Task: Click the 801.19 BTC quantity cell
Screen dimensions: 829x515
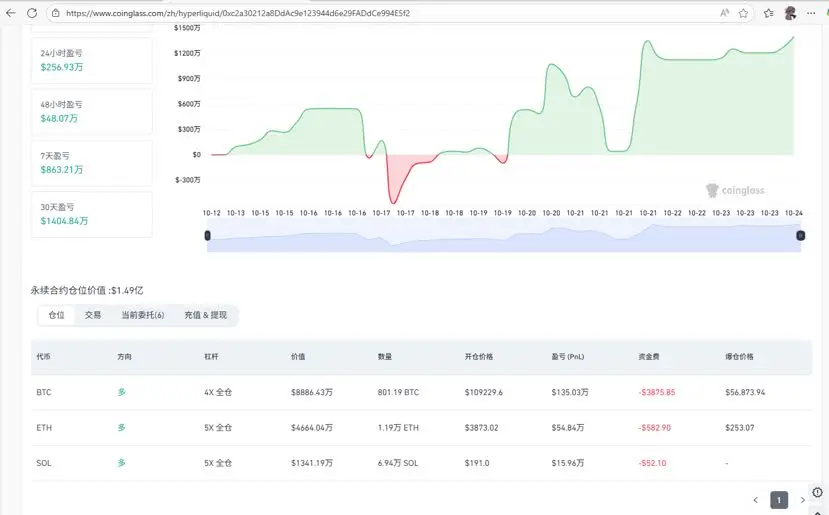Action: click(x=398, y=392)
